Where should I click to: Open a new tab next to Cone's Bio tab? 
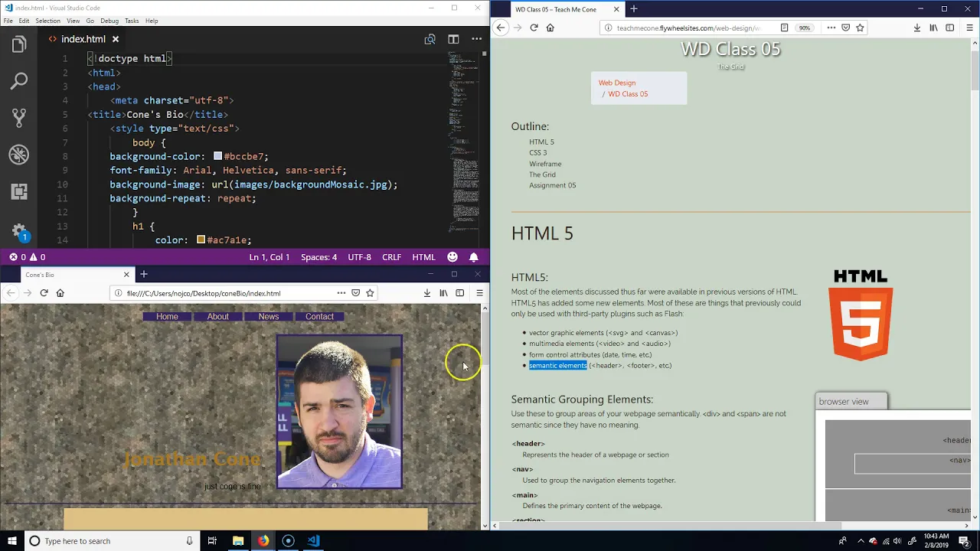143,274
